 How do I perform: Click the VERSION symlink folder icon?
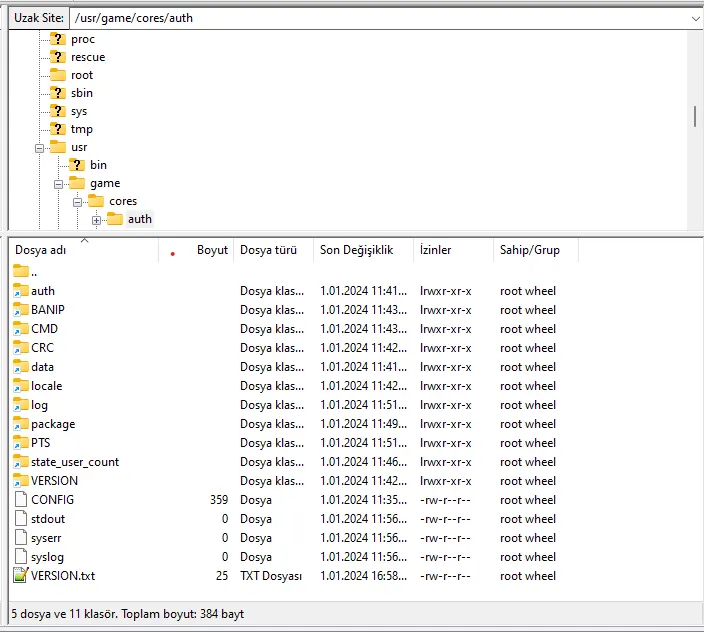pos(21,480)
